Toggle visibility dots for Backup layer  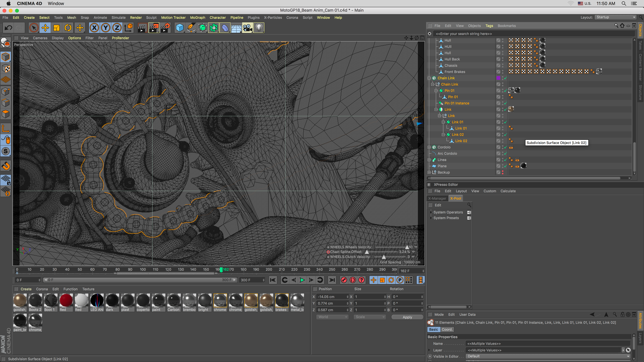click(x=502, y=172)
